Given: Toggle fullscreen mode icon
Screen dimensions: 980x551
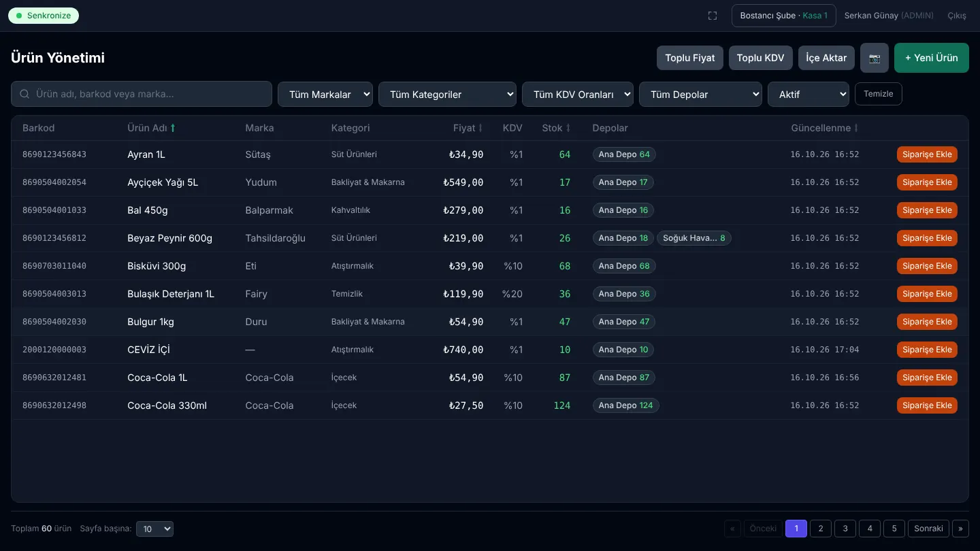Looking at the screenshot, I should pos(713,16).
